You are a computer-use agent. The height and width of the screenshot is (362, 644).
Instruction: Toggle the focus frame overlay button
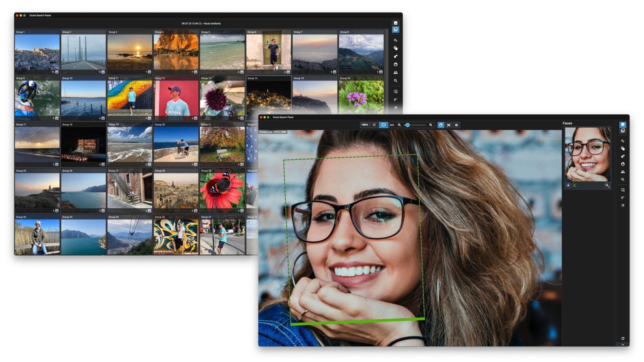[x=449, y=125]
